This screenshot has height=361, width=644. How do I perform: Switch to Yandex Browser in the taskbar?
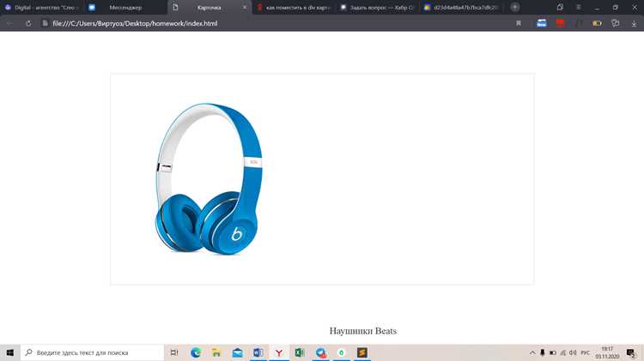(279, 352)
